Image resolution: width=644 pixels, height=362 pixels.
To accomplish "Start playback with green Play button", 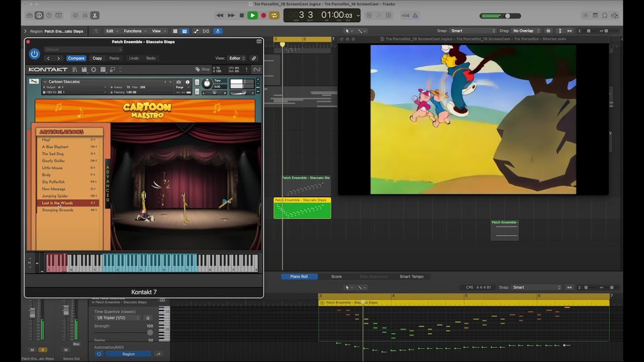I will [x=253, y=16].
